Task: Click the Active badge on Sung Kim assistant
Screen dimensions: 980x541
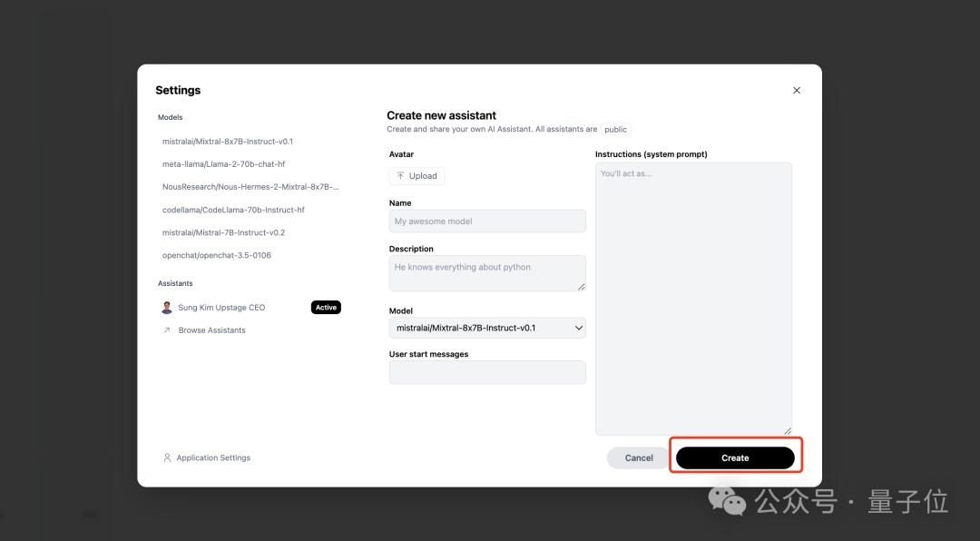Action: [326, 307]
